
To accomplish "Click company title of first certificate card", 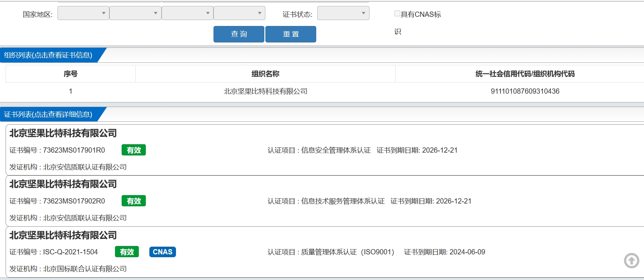I will point(63,133).
